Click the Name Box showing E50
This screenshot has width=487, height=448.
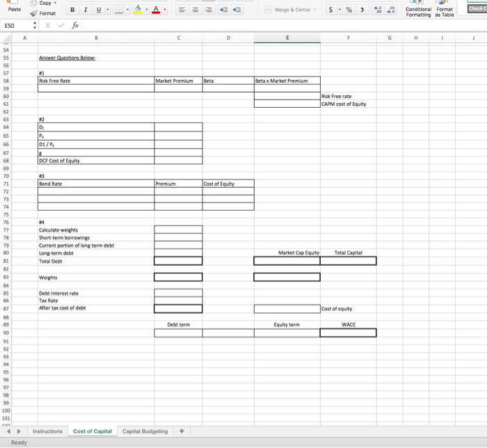tap(16, 26)
